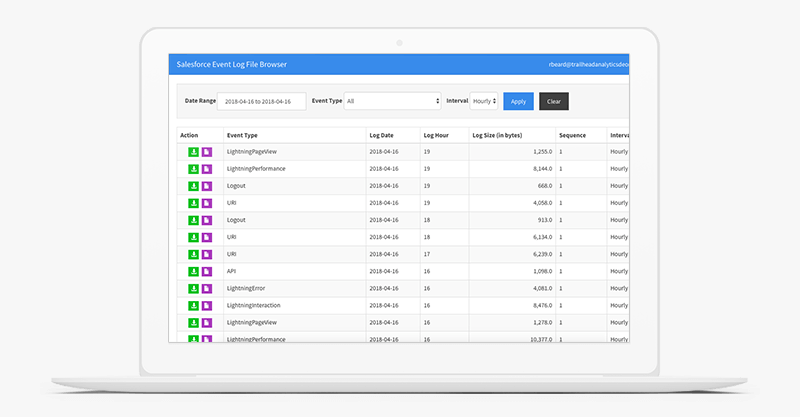Click the 668.0 log size value
Viewport: 800px width, 417px height.
pos(545,186)
